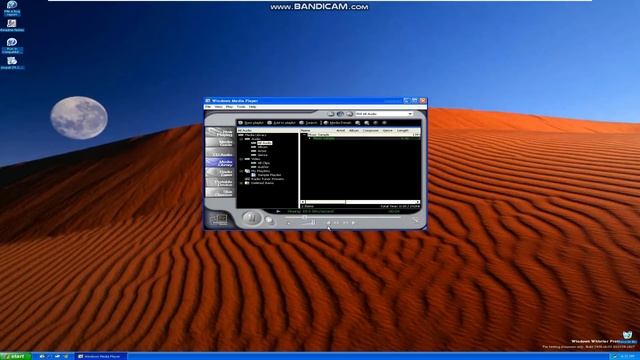Open the Release Notes desktop icon
The height and width of the screenshot is (360, 640).
click(12, 25)
